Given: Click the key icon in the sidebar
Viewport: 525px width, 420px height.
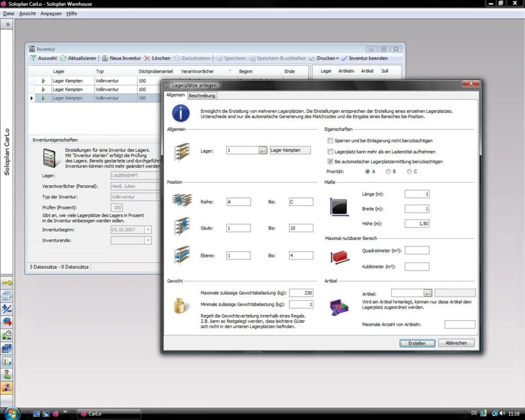Looking at the screenshot, I should point(7,283).
